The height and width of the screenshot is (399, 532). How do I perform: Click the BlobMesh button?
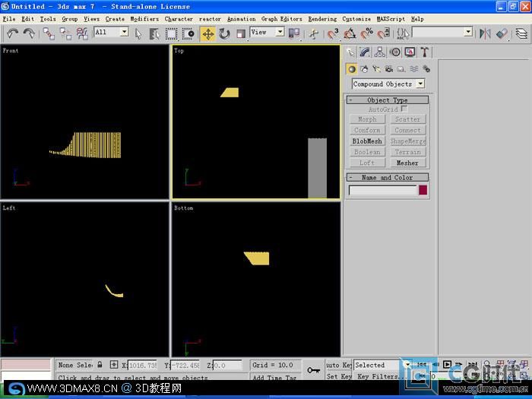tap(367, 141)
